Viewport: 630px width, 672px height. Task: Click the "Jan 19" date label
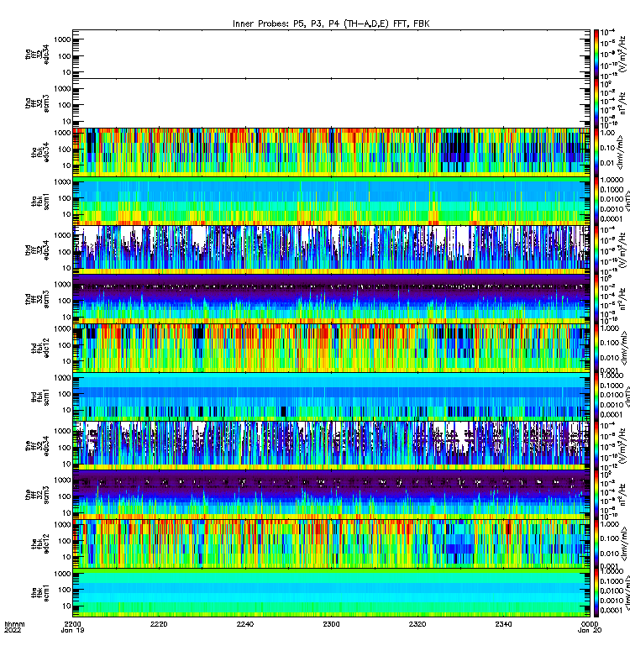73,630
